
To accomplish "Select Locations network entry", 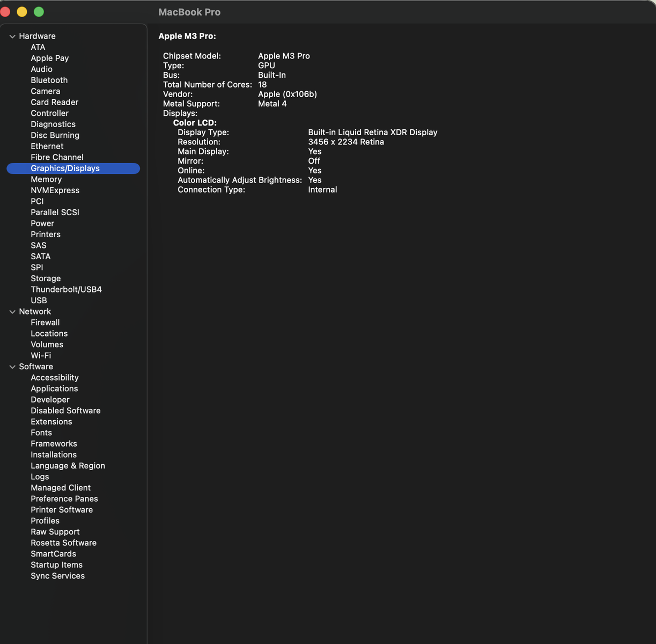I will (x=49, y=334).
